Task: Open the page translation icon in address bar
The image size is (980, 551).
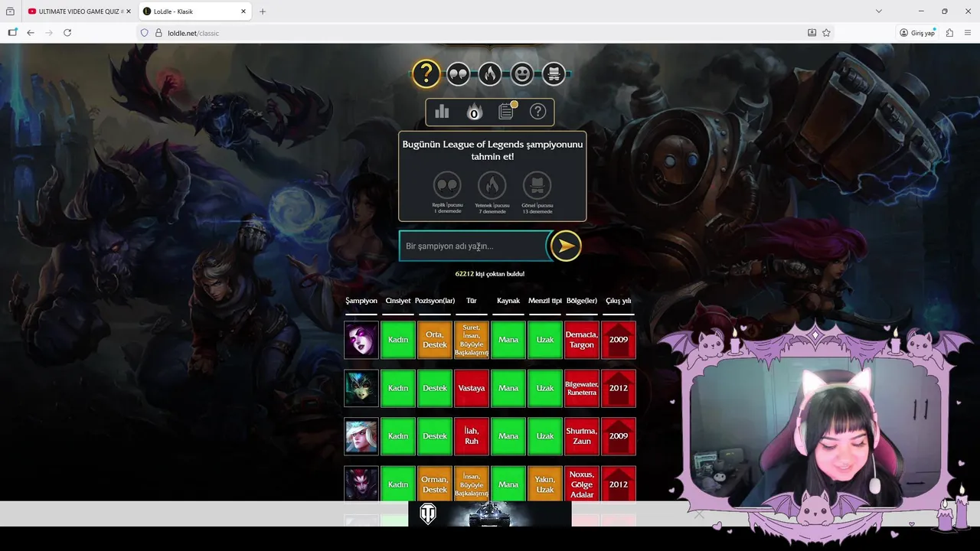Action: point(812,33)
